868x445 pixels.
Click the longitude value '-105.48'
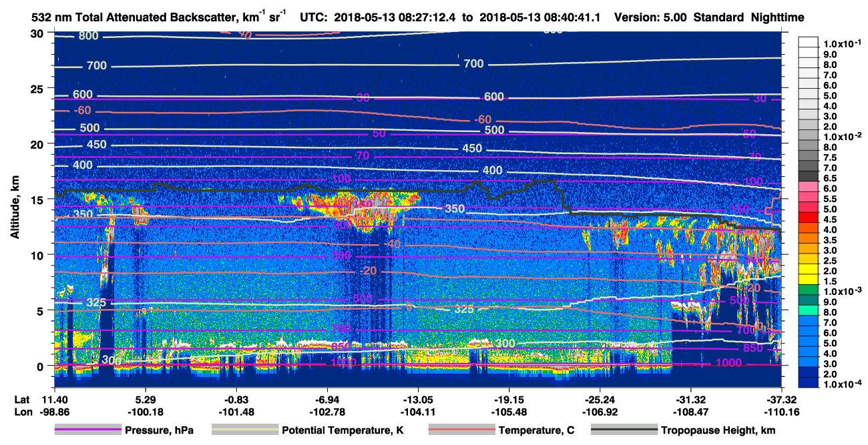pyautogui.click(x=509, y=412)
